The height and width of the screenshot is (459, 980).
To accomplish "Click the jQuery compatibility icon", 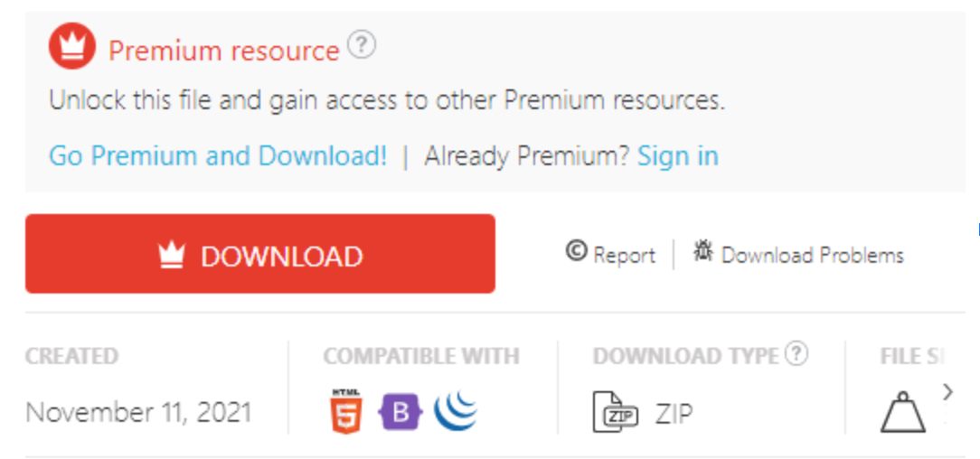I will [455, 411].
